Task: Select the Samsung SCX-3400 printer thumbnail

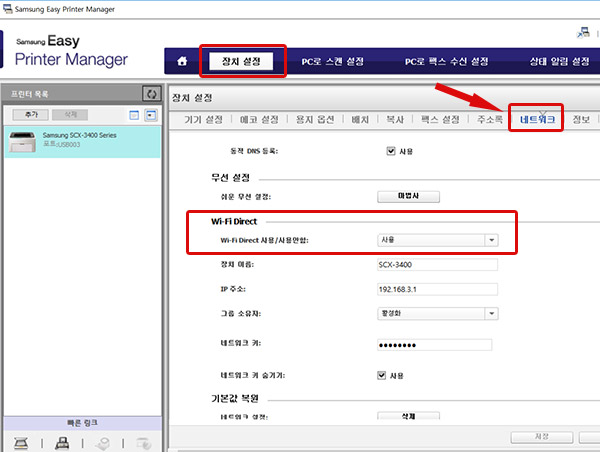Action: coord(23,142)
